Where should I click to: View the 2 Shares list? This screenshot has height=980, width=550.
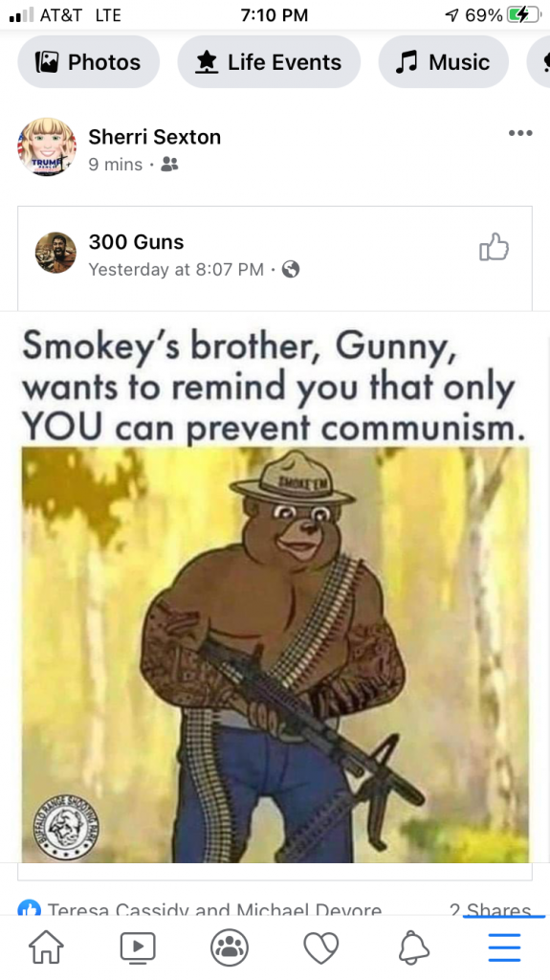491,910
